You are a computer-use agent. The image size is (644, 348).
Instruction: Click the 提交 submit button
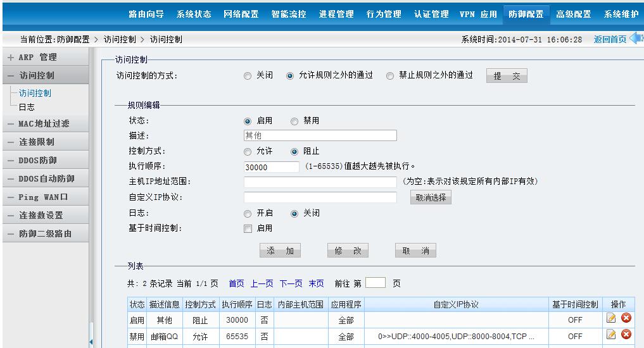click(507, 76)
